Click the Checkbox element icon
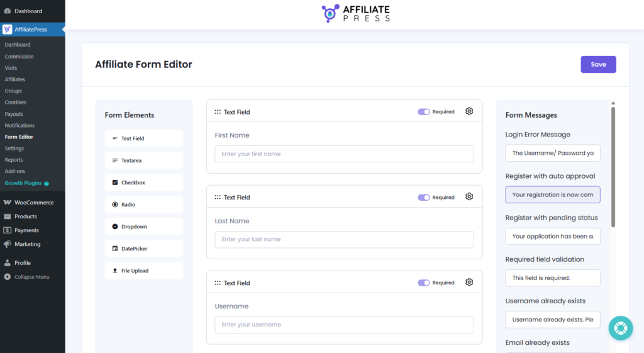This screenshot has width=644, height=353. [x=115, y=182]
